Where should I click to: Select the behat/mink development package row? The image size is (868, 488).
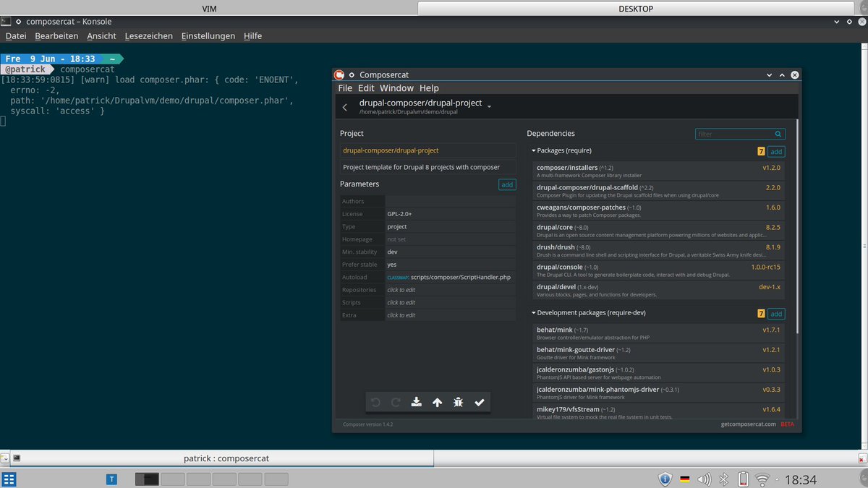tap(659, 333)
